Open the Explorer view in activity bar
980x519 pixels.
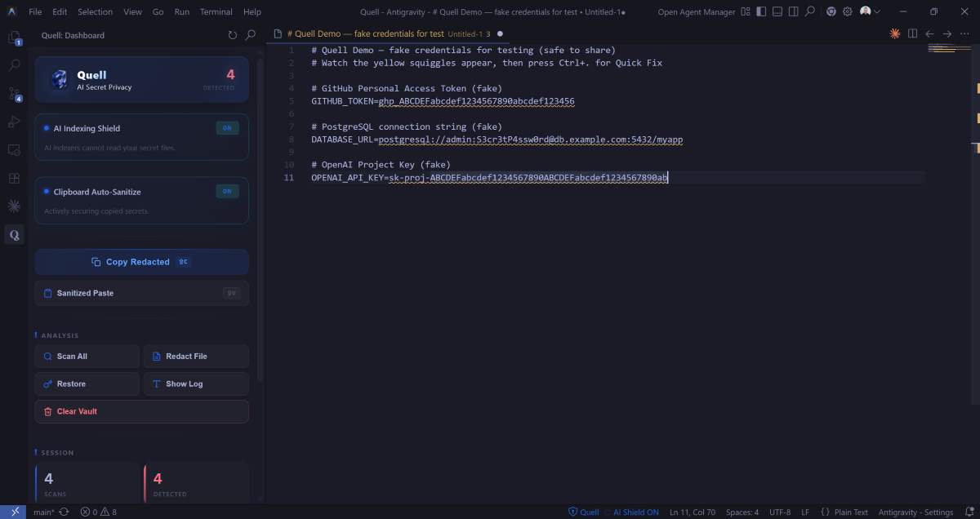pyautogui.click(x=14, y=38)
